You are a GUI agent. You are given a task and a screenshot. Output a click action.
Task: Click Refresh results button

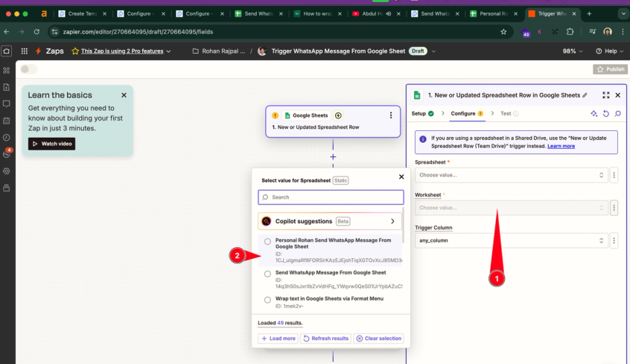pyautogui.click(x=326, y=339)
